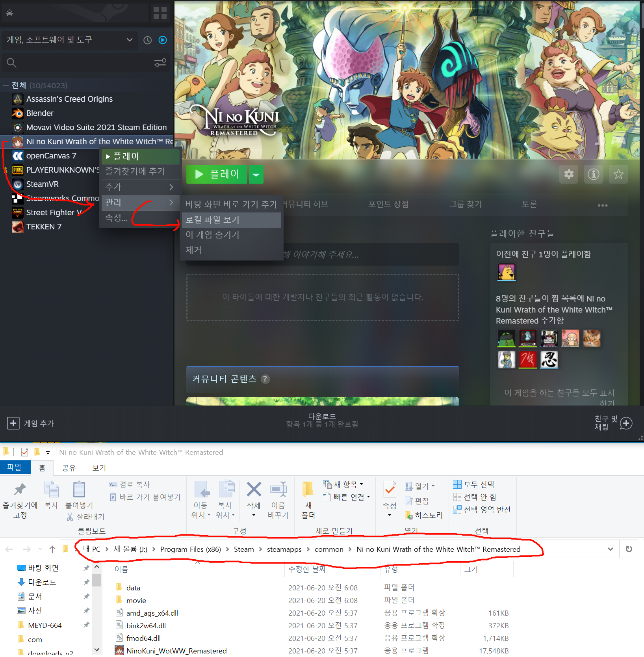Select SteamVR in the library list

coord(42,184)
